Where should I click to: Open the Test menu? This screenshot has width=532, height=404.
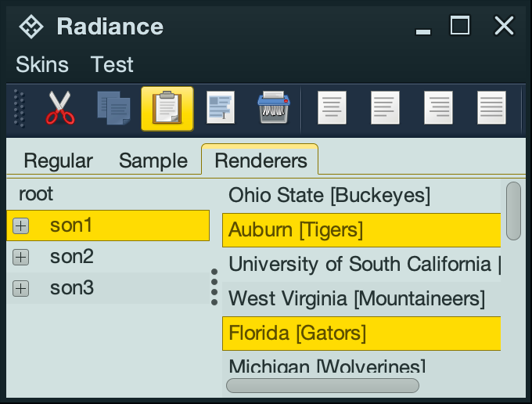pyautogui.click(x=112, y=64)
